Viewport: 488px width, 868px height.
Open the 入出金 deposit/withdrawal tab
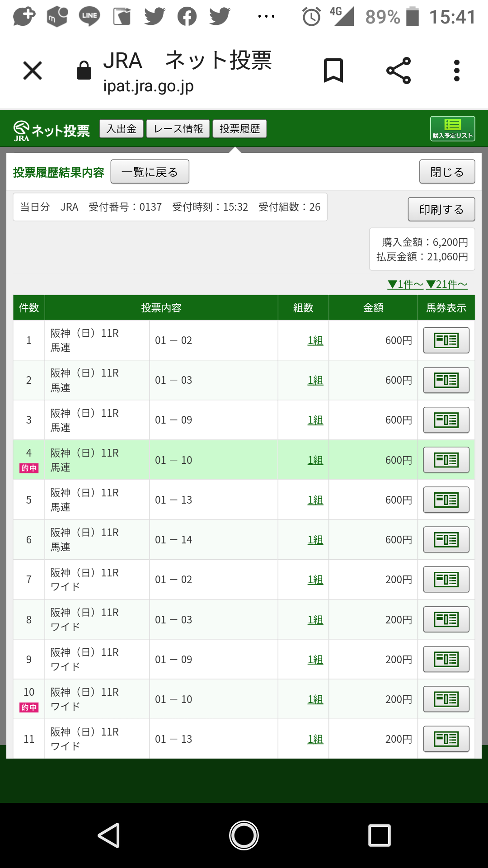point(121,129)
